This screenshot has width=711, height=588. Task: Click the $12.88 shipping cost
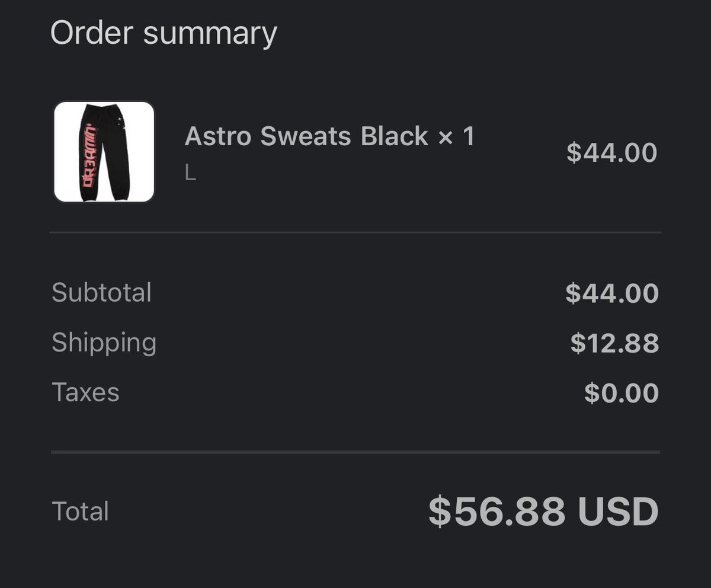(x=614, y=343)
